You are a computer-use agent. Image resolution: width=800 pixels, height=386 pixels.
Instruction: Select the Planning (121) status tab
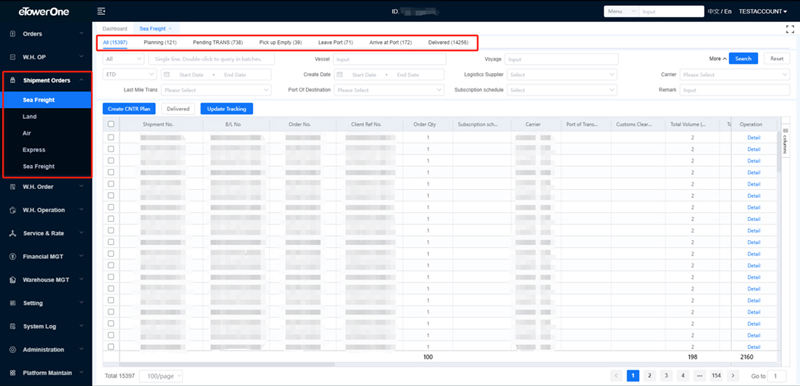tap(160, 42)
